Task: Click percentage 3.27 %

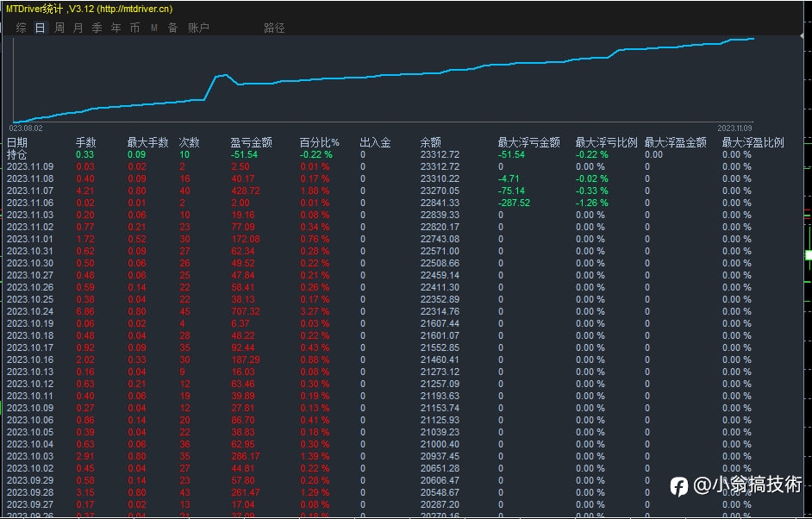Action: 315,311
